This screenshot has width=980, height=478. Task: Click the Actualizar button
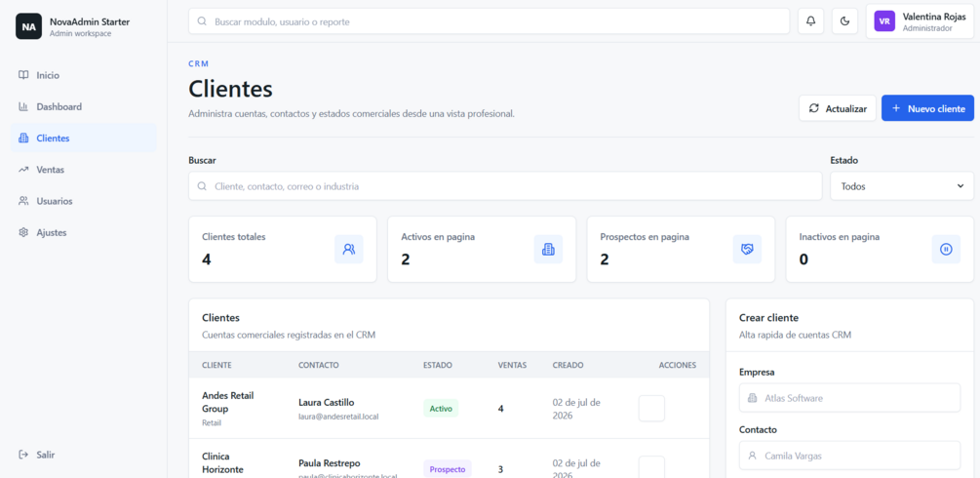(x=838, y=108)
